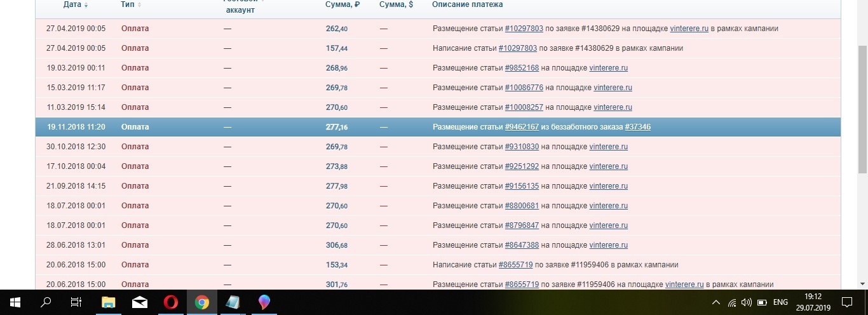Launch File Explorer from the taskbar
This screenshot has height=315, width=868.
click(109, 302)
